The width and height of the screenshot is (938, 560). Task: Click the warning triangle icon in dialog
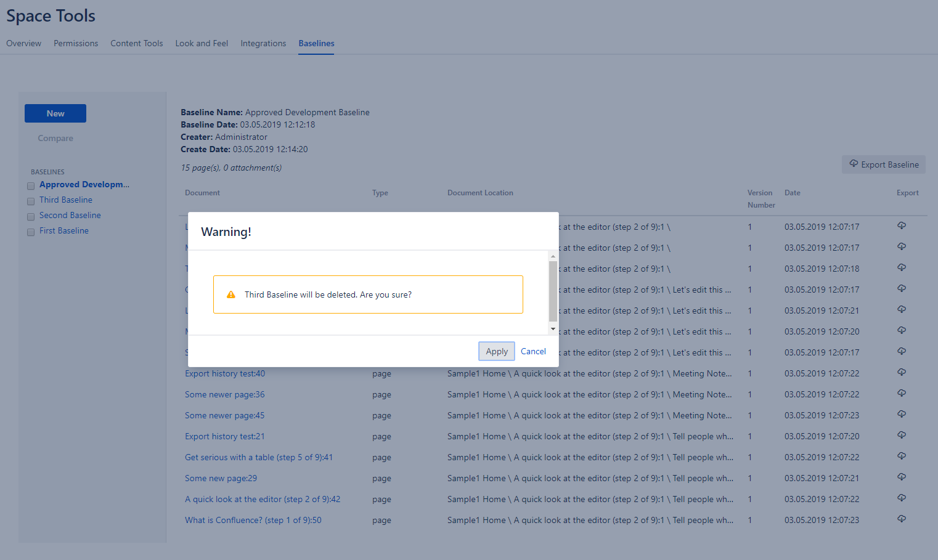[x=231, y=294]
